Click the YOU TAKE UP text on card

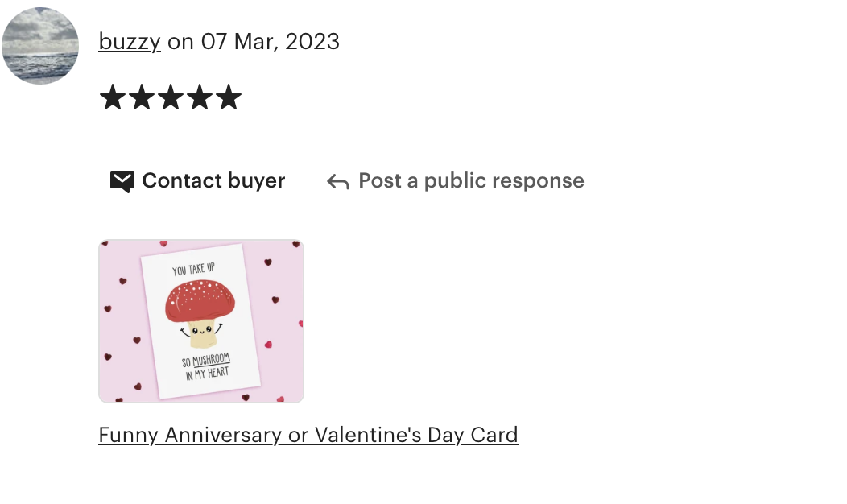[x=193, y=269]
